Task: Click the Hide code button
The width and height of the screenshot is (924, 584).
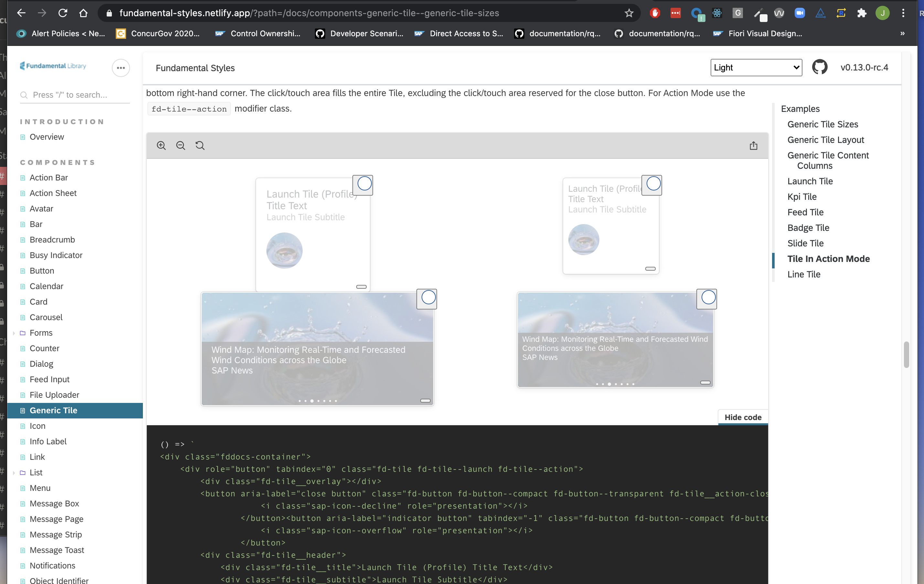Action: click(743, 417)
